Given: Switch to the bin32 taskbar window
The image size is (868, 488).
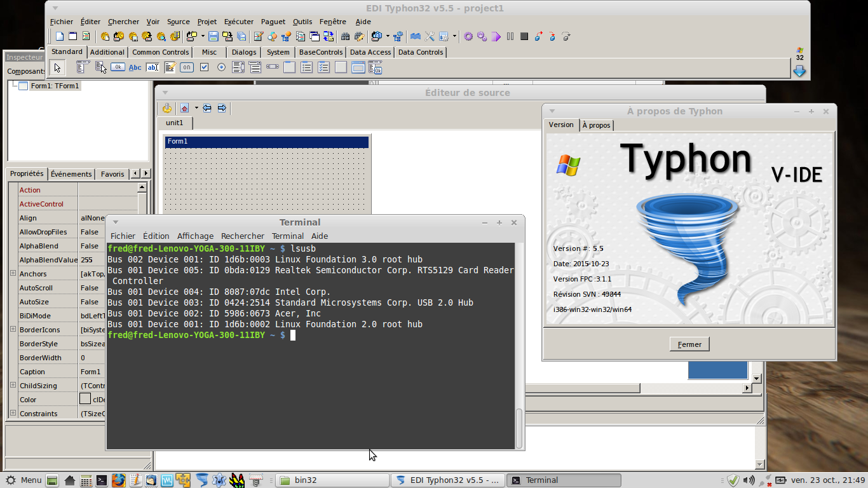Looking at the screenshot, I should [332, 480].
